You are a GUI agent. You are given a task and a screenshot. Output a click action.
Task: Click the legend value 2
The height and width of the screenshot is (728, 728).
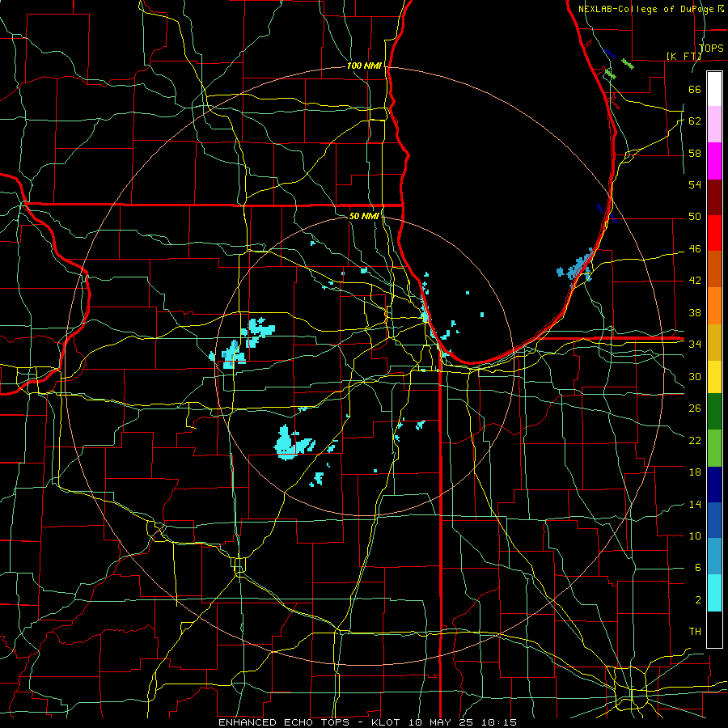click(x=697, y=599)
